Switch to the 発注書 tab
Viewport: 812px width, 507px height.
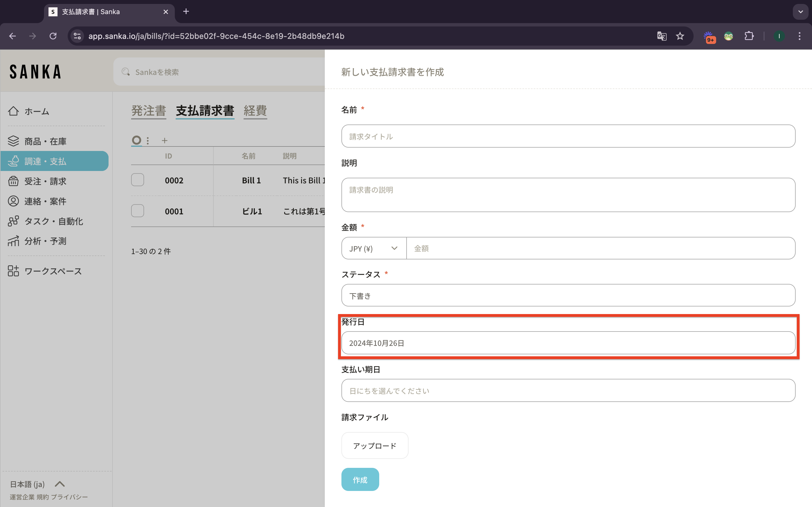[x=149, y=111]
